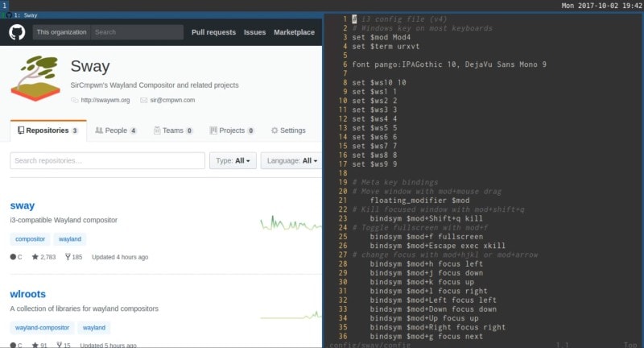Screen dimensions: 644x348
Task: Open the Sway organization tree avatar
Action: coord(35,78)
